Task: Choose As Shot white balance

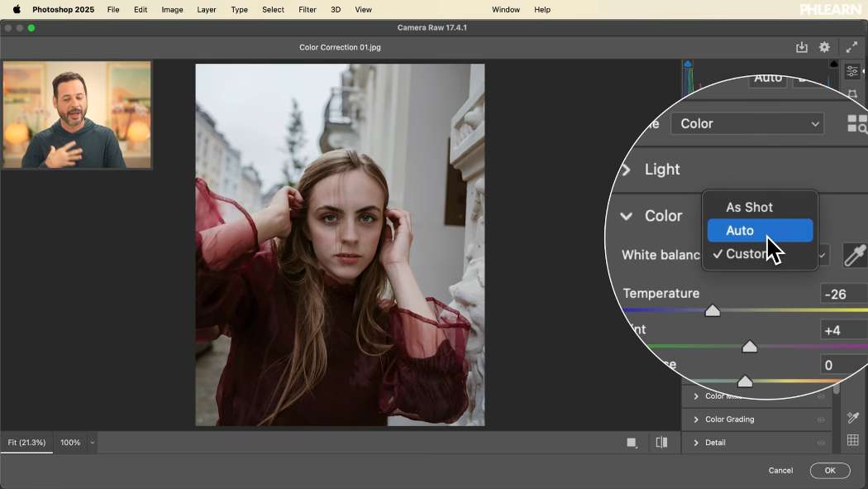Action: [x=760, y=207]
